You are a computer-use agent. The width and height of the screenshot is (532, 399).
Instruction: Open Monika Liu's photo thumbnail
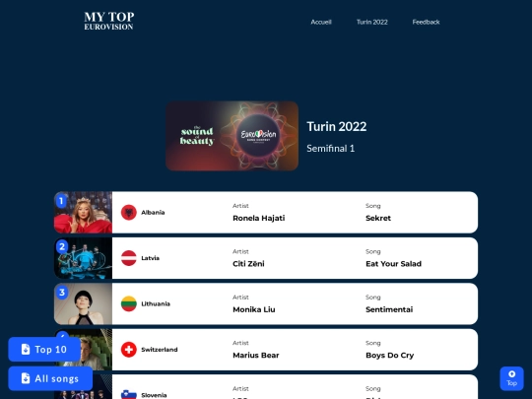83,303
